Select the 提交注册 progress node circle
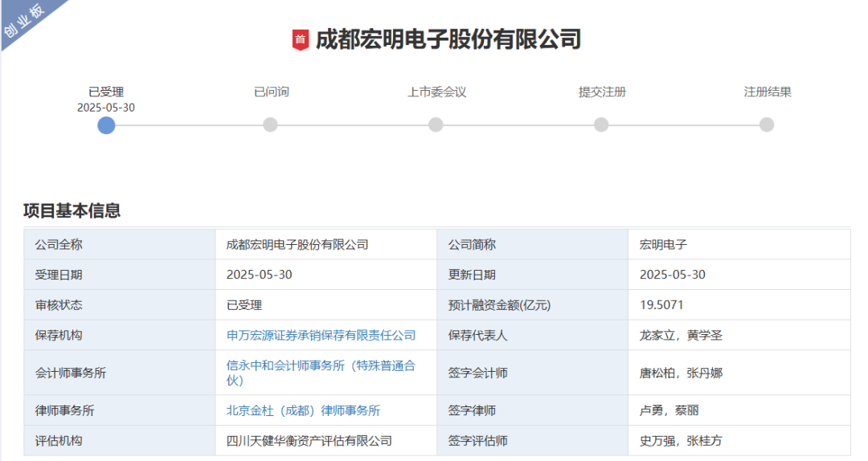Viewport: 868px width, 461px height. tap(601, 124)
